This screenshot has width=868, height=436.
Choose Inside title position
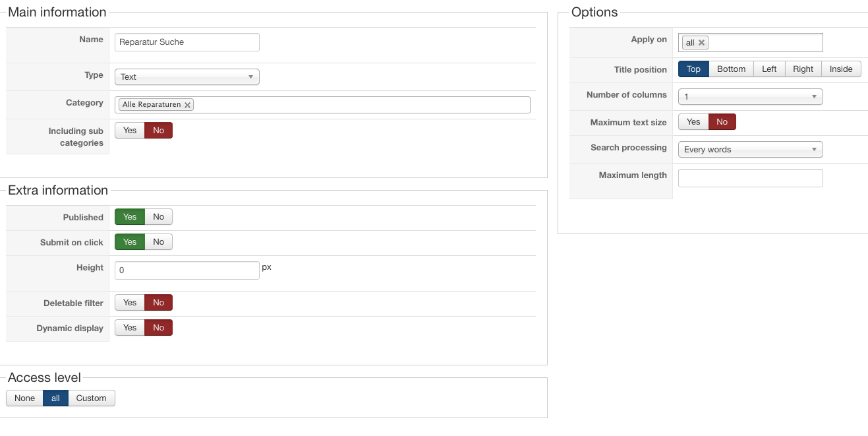(841, 69)
